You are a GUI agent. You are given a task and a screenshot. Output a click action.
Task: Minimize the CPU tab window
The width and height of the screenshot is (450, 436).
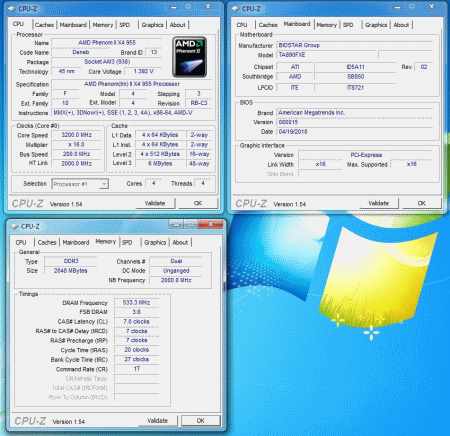pos(174,7)
